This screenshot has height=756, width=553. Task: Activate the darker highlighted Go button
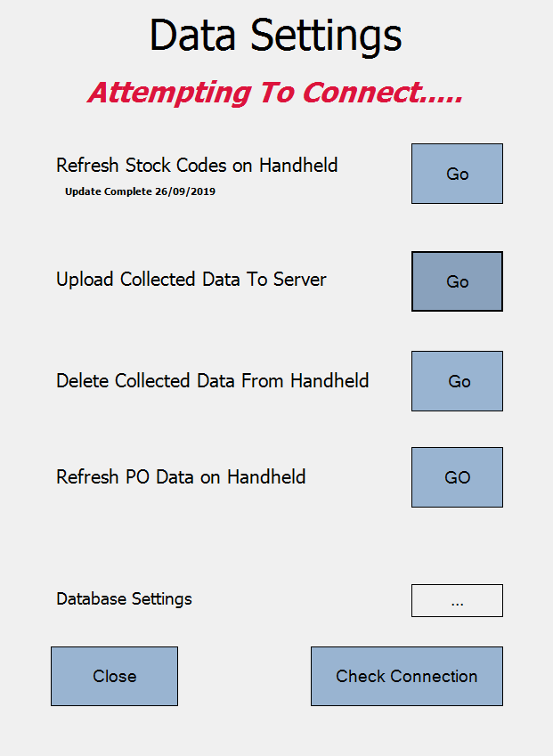point(457,281)
